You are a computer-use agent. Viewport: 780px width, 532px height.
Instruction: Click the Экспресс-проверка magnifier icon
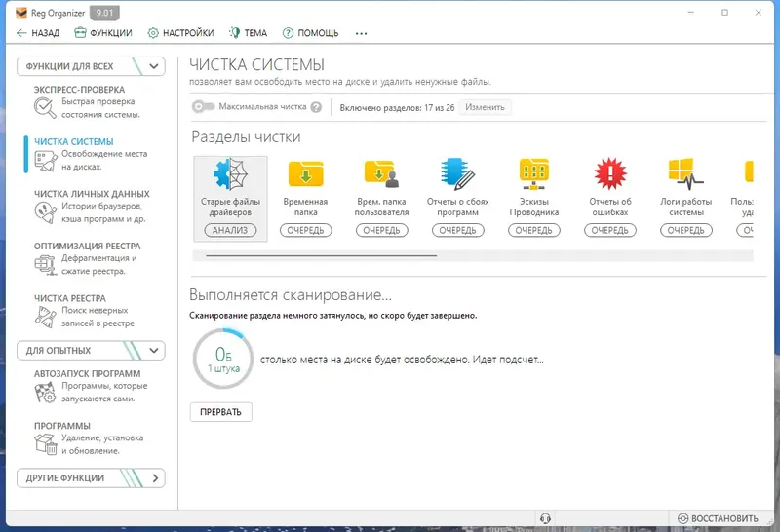pyautogui.click(x=45, y=108)
